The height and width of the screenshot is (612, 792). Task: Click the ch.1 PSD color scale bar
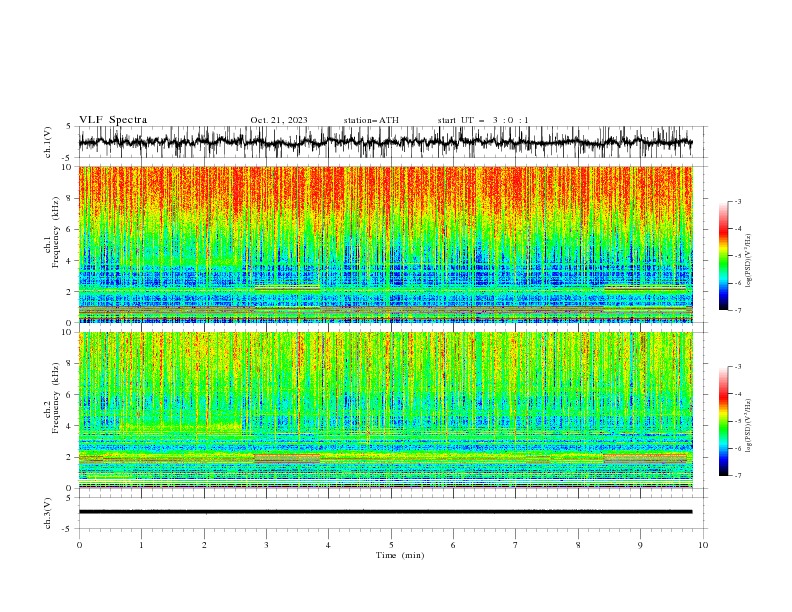click(x=724, y=256)
